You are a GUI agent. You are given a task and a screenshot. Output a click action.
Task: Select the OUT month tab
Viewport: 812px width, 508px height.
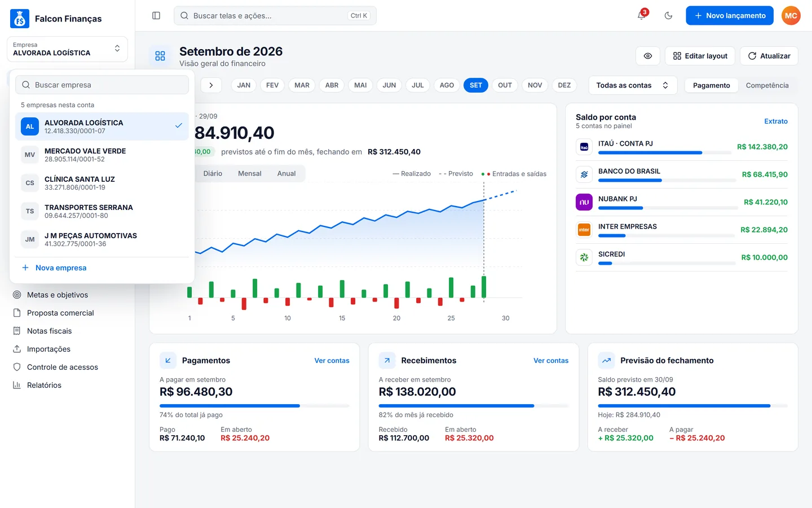505,85
